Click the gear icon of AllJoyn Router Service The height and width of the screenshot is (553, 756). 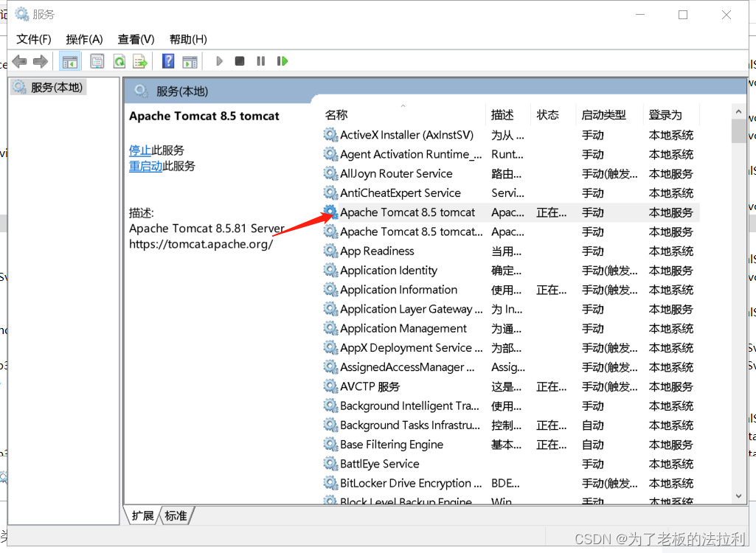(x=330, y=173)
